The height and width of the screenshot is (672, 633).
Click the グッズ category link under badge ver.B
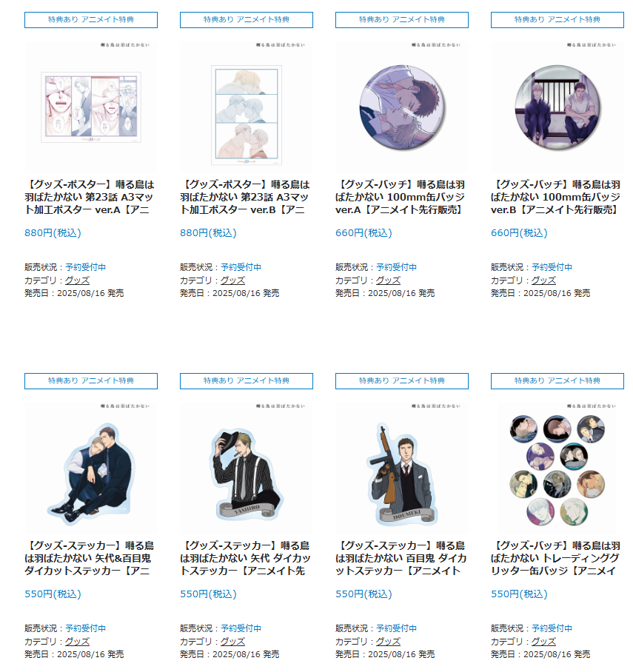[544, 280]
